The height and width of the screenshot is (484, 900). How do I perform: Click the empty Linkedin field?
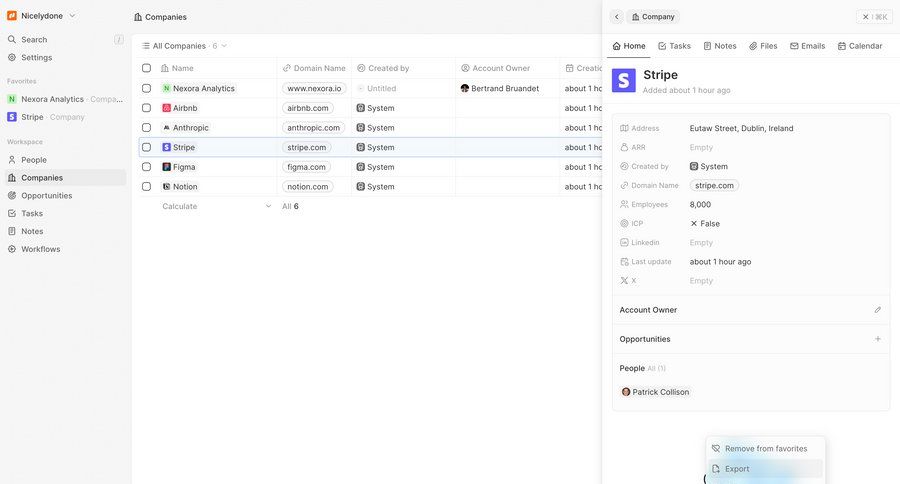[701, 243]
